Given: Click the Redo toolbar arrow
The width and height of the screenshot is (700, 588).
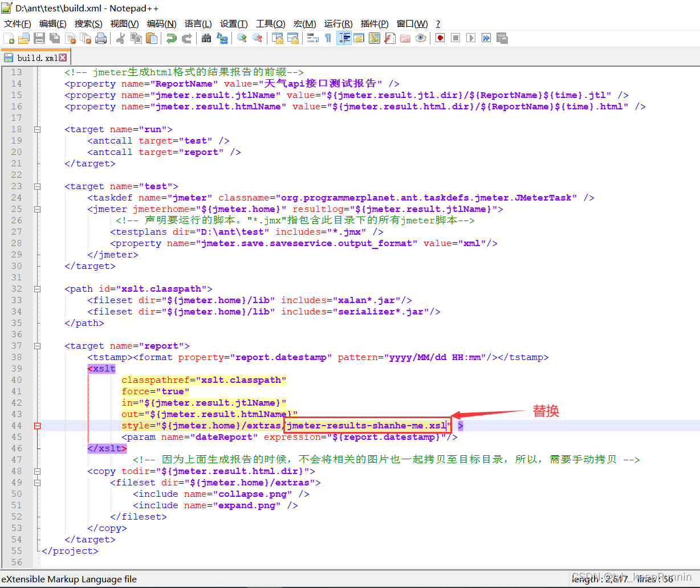Looking at the screenshot, I should [186, 38].
